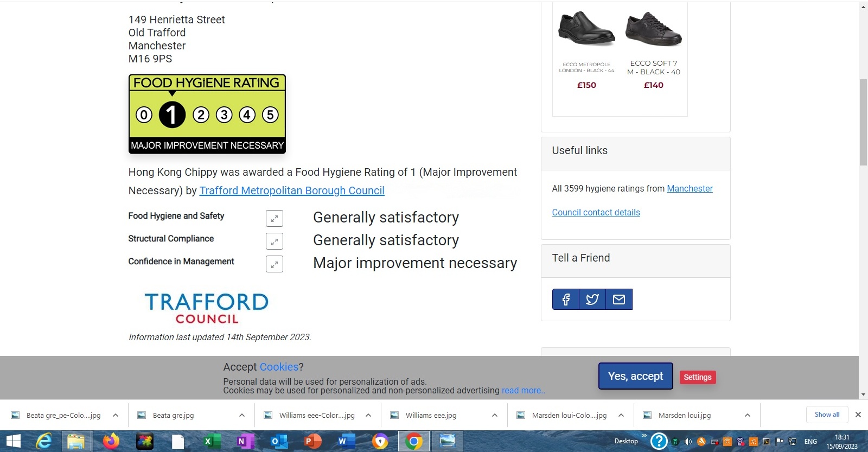This screenshot has height=452, width=868.
Task: Click the Trafford Council logo
Action: pos(207,308)
